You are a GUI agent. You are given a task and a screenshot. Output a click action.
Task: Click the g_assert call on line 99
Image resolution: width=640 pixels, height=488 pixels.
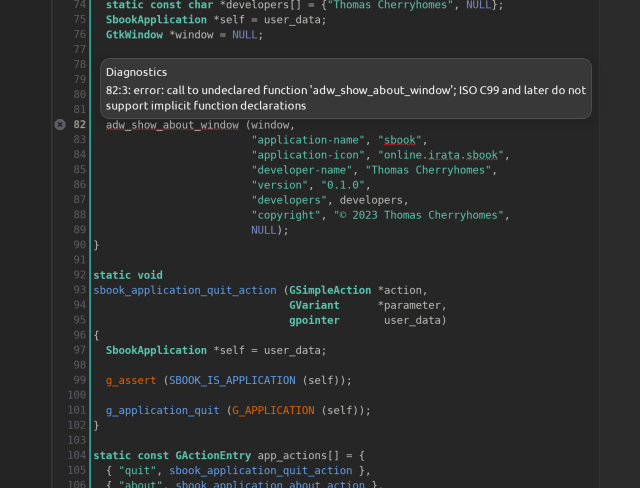pyautogui.click(x=131, y=381)
